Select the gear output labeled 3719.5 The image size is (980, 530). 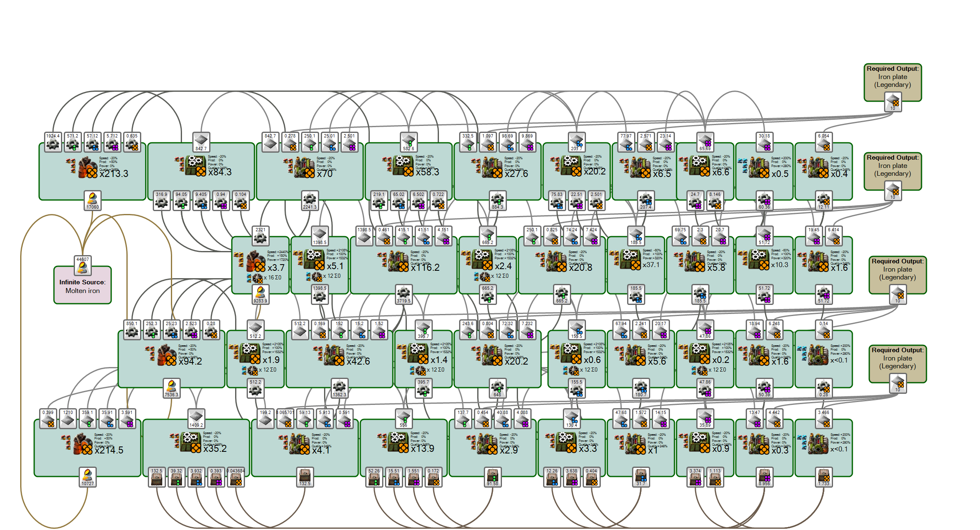point(404,294)
